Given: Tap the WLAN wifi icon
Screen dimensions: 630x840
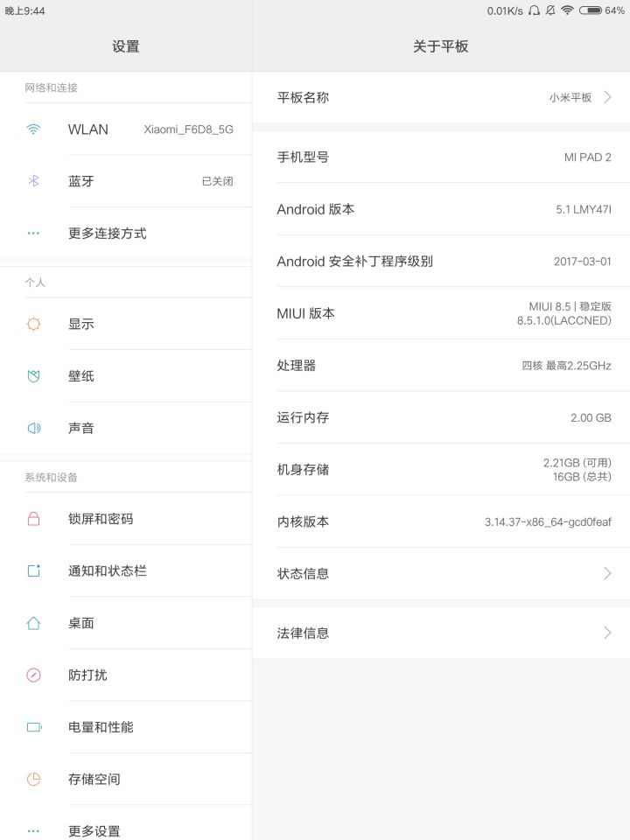Looking at the screenshot, I should point(33,129).
